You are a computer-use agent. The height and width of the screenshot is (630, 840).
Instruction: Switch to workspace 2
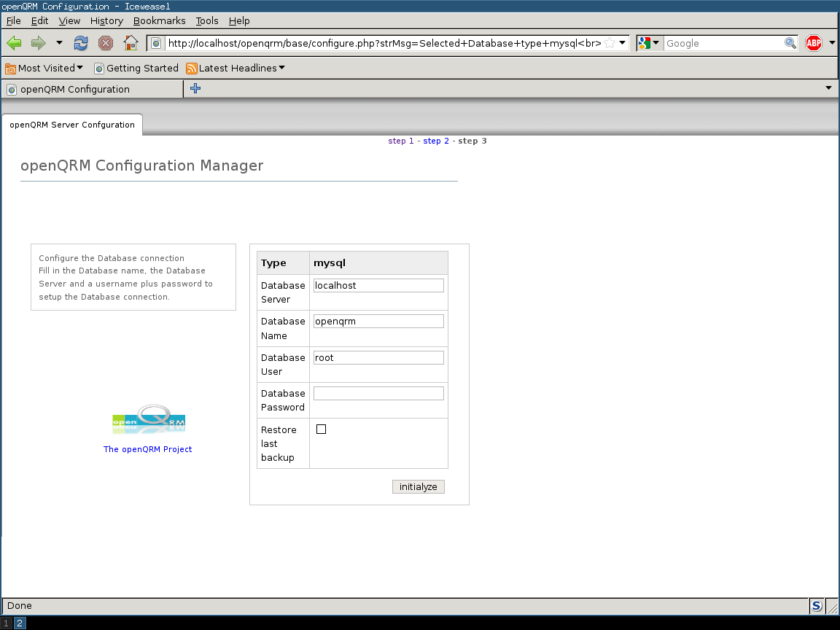point(19,623)
